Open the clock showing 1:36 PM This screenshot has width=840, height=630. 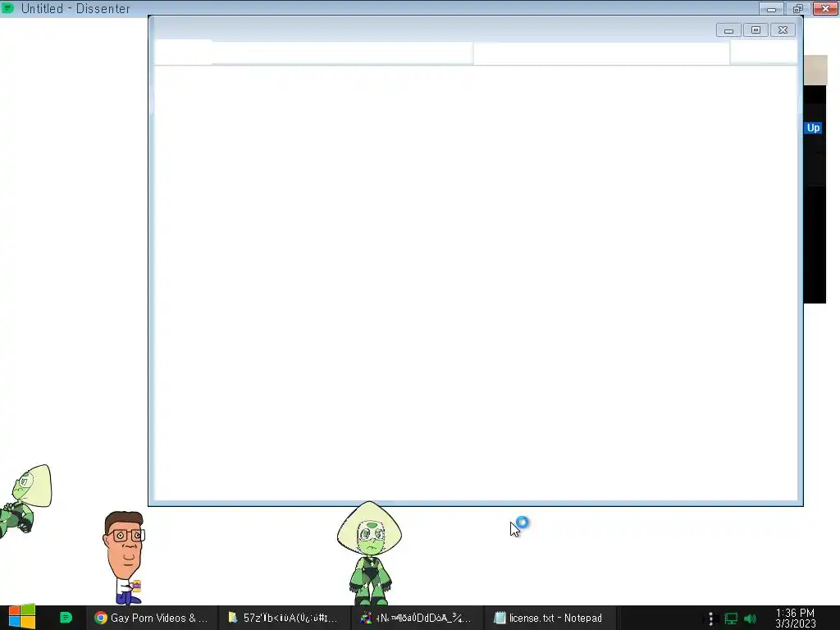pos(796,618)
